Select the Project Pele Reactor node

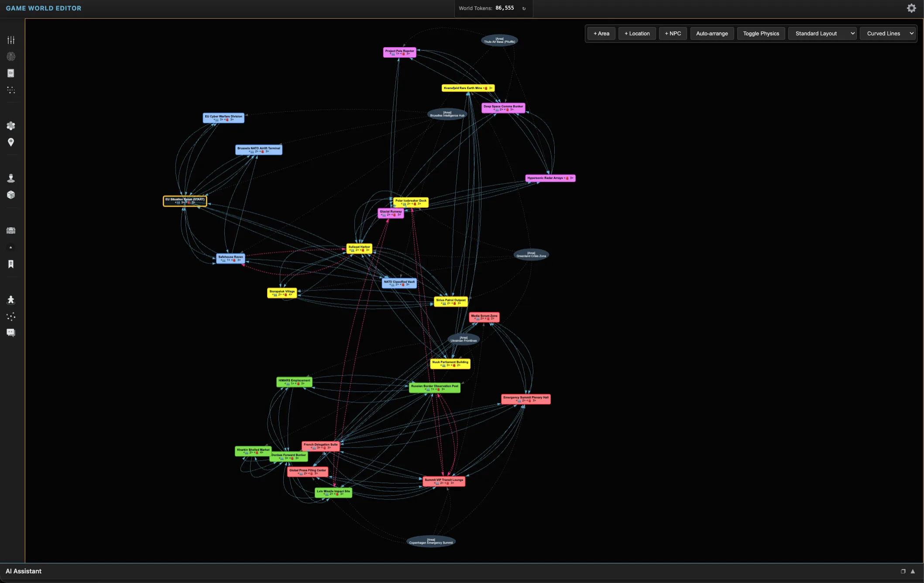click(x=399, y=52)
